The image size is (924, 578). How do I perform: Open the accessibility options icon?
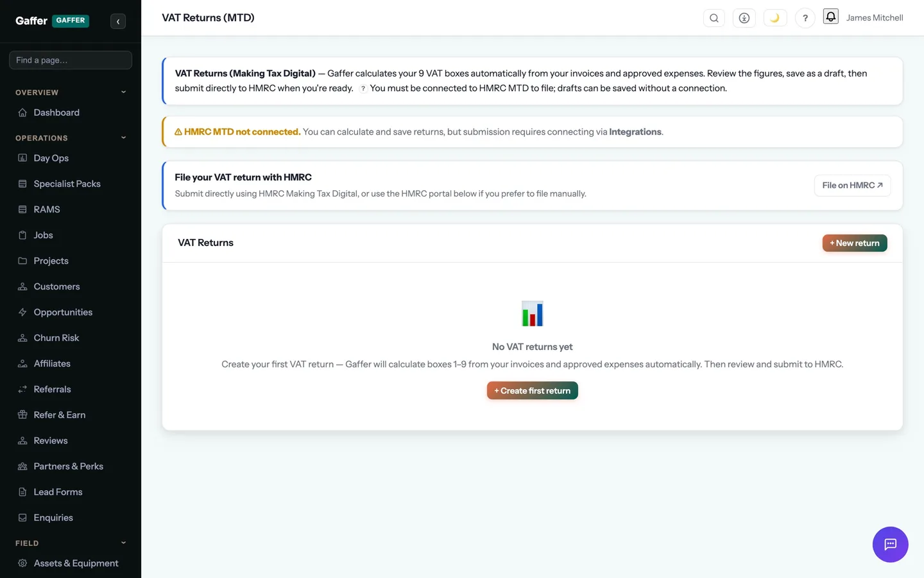point(744,18)
